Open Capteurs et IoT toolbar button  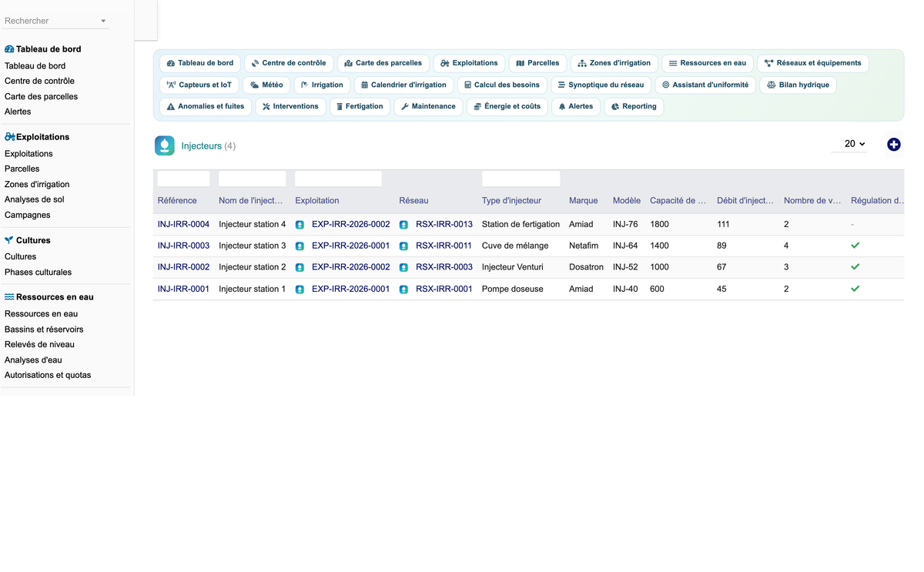tap(199, 85)
